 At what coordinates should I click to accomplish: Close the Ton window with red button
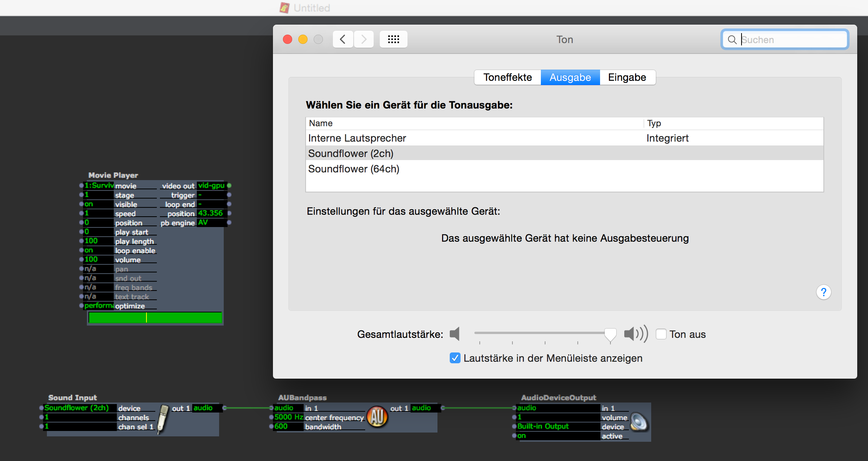pos(288,39)
